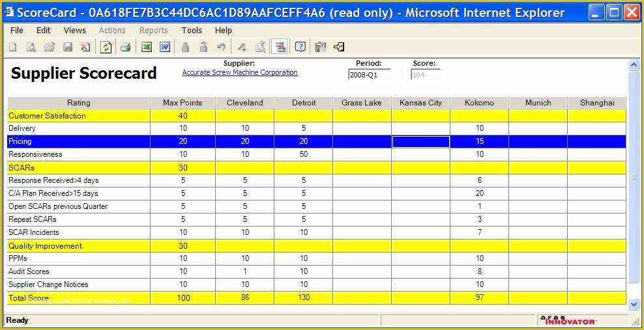Viewport: 644px width, 330px height.
Task: Click the Score field showing 104
Action: click(426, 75)
